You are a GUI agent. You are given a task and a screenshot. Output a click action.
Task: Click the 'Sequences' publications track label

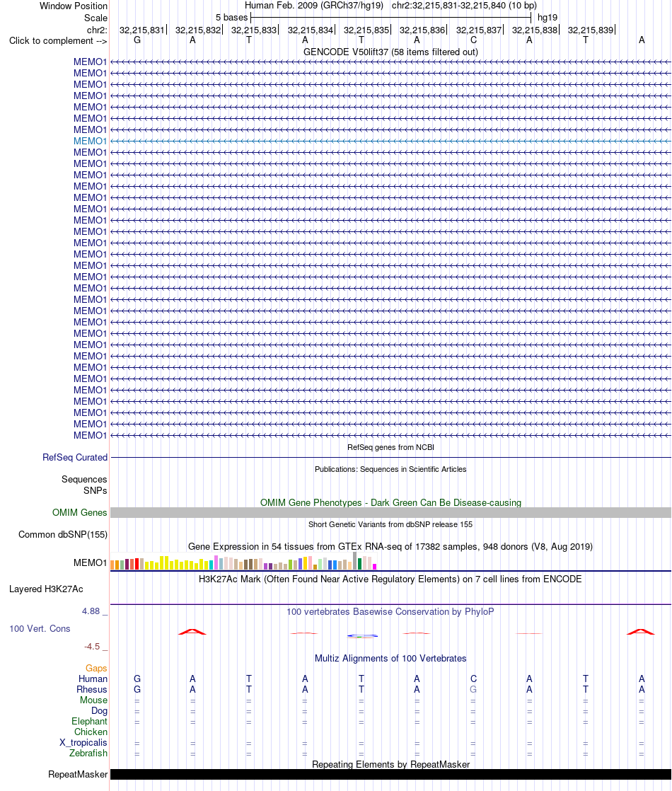click(83, 479)
